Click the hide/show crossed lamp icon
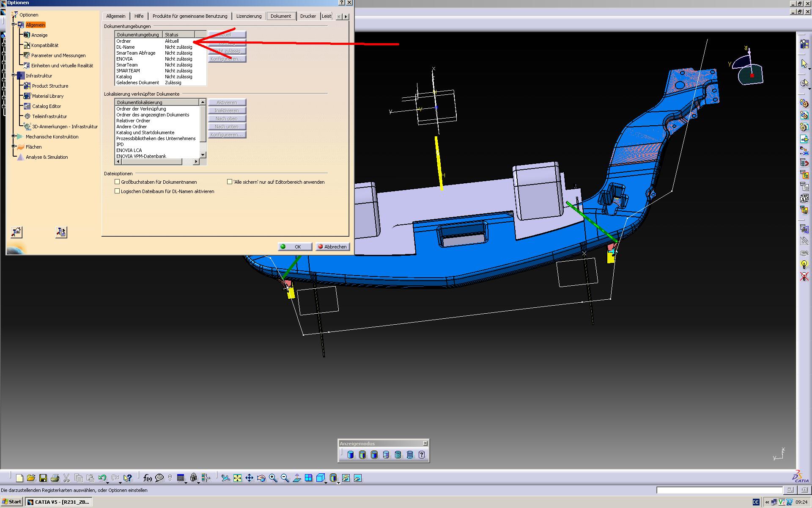The width and height of the screenshot is (812, 508). coord(804,276)
